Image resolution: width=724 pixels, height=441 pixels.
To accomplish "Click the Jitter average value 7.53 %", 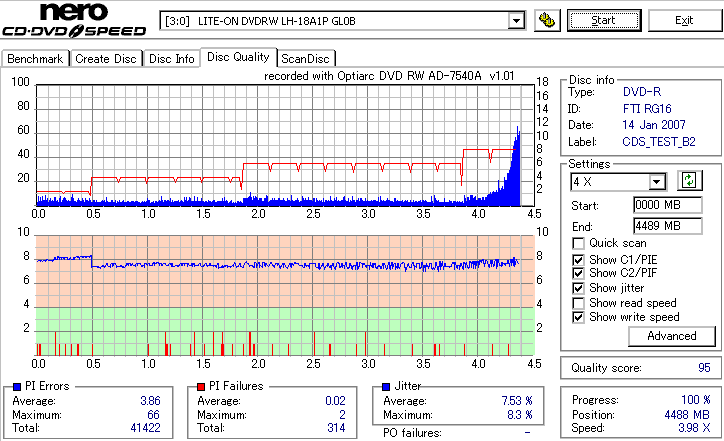I will click(x=517, y=401).
